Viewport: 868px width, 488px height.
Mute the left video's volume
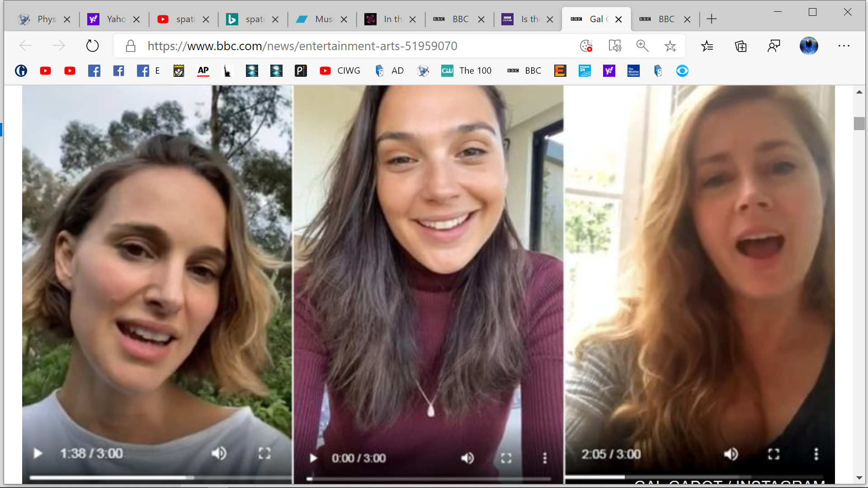[219, 453]
